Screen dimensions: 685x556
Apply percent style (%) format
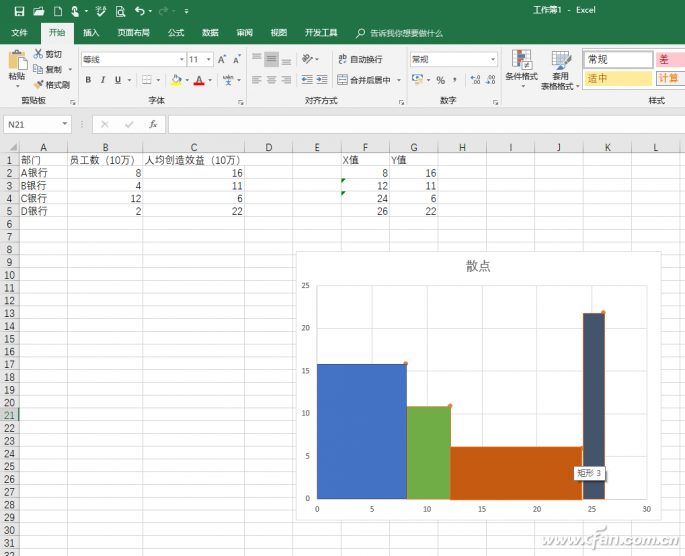[x=440, y=80]
